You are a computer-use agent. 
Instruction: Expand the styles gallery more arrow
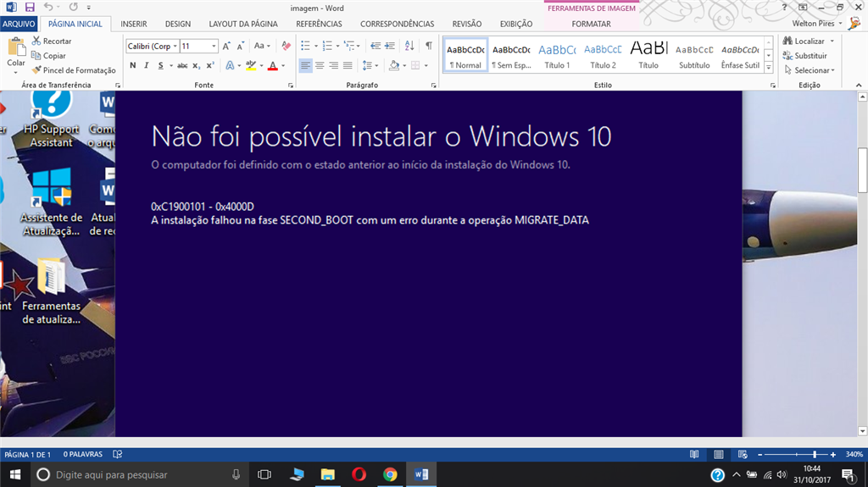(x=768, y=68)
